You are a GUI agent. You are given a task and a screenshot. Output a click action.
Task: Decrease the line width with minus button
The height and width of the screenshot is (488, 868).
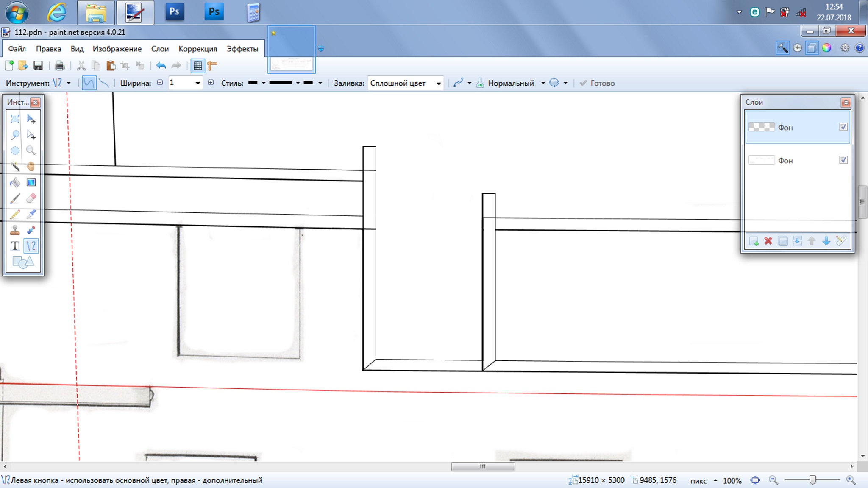pyautogui.click(x=160, y=83)
